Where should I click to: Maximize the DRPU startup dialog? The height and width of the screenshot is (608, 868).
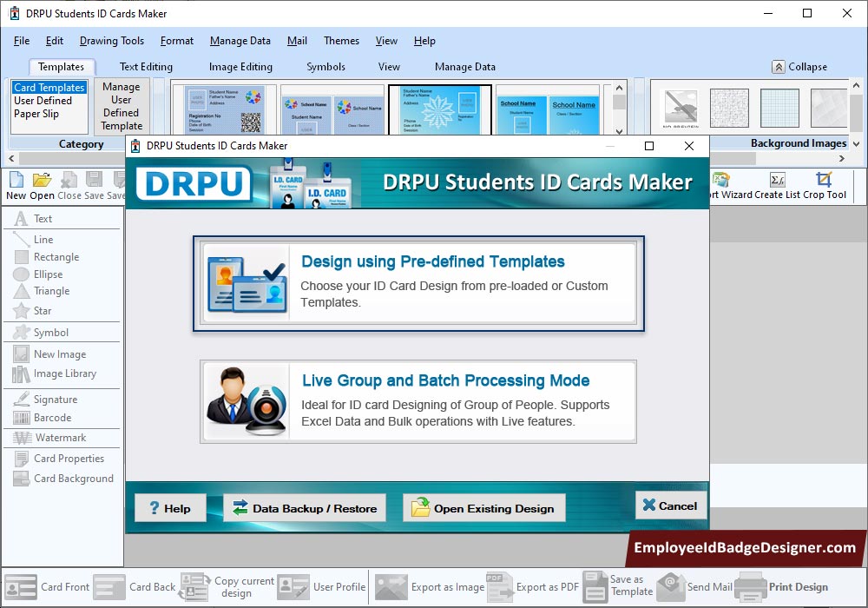tap(649, 146)
